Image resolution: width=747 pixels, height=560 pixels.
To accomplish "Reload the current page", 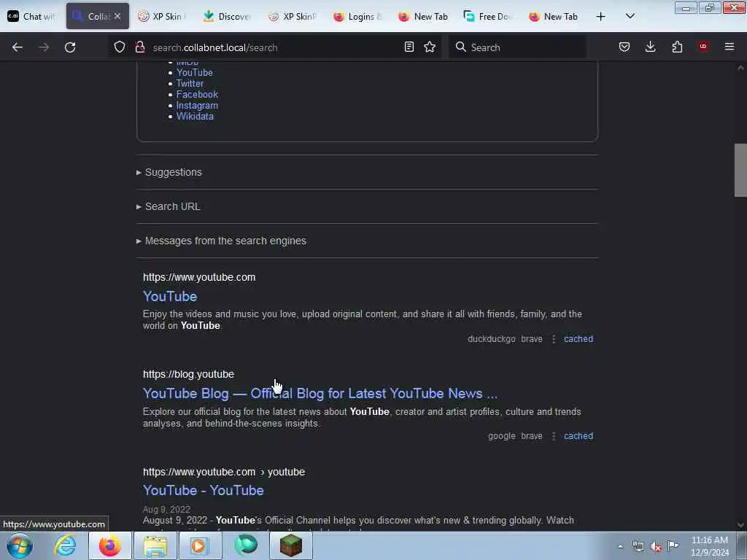I will tap(70, 47).
